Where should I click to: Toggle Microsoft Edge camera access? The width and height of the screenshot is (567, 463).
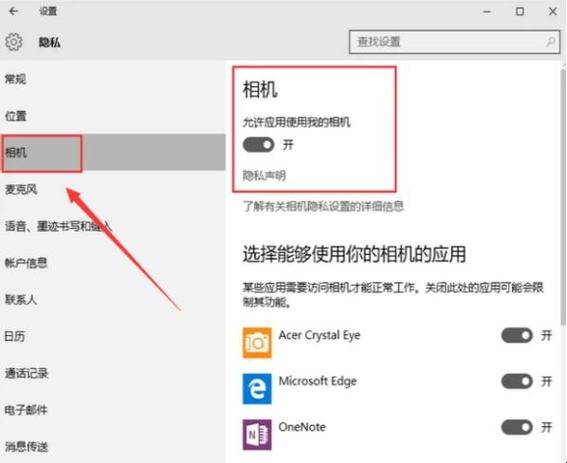coord(517,381)
